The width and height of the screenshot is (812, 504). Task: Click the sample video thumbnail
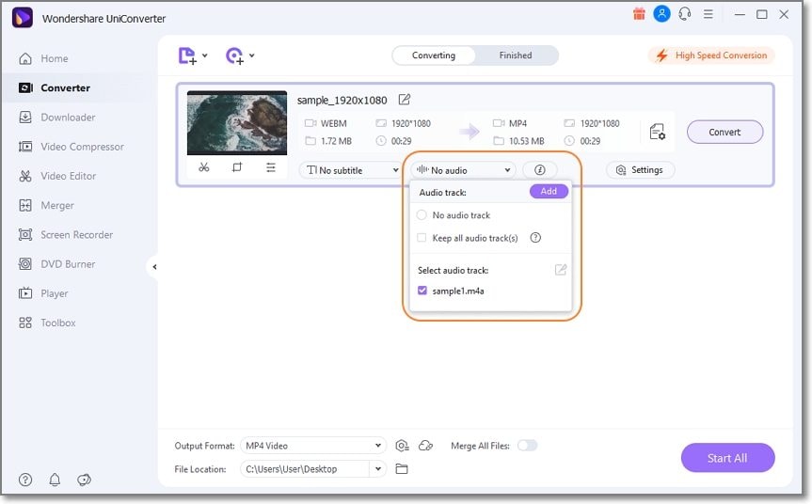(x=237, y=122)
